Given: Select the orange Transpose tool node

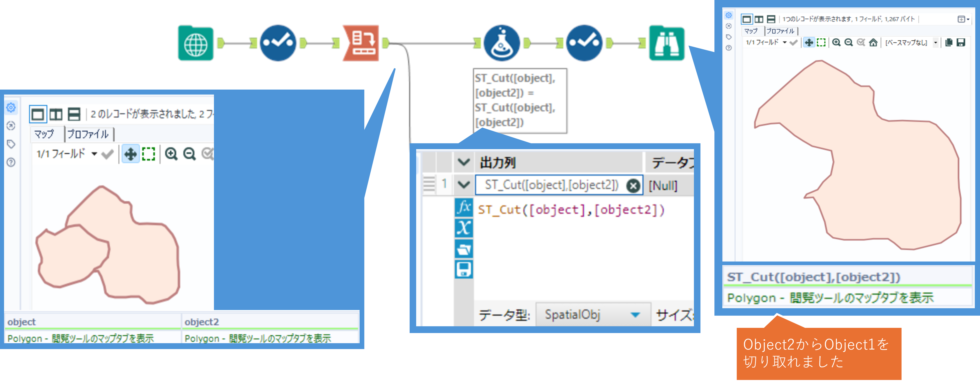Looking at the screenshot, I should (x=361, y=43).
